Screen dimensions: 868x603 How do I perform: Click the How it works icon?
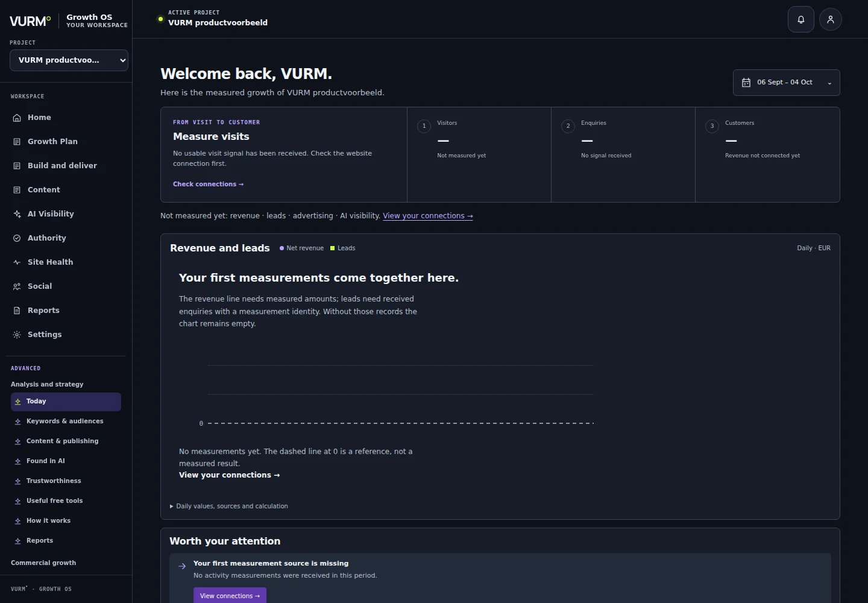18,521
